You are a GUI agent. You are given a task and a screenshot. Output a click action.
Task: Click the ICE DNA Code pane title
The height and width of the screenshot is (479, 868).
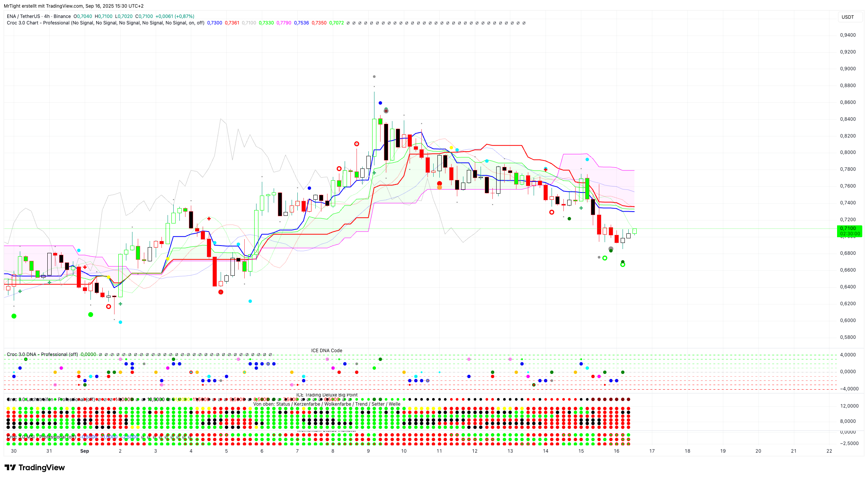coord(326,351)
